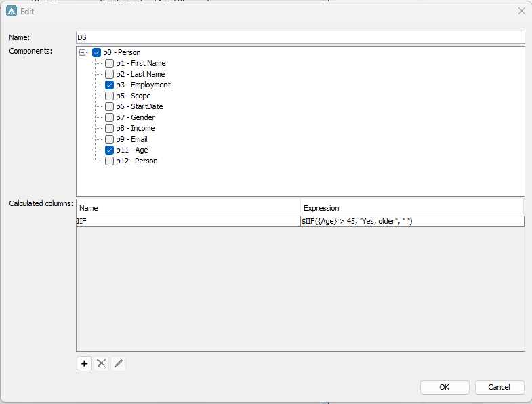This screenshot has width=532, height=404.
Task: Click the delete calculated column X icon
Action: tap(102, 363)
